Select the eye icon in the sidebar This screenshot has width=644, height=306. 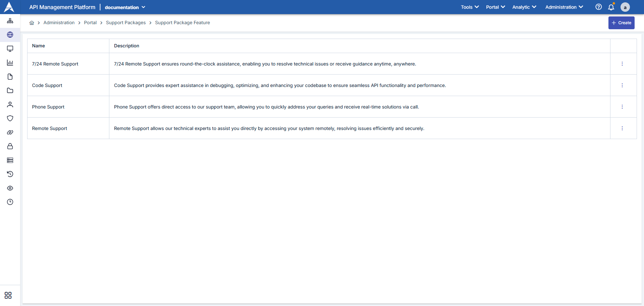tap(10, 188)
